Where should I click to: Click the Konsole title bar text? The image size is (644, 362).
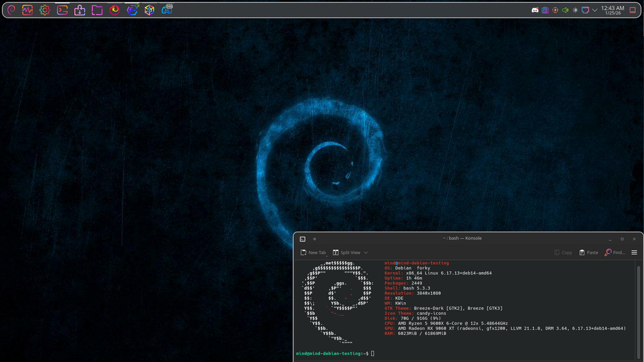point(462,238)
